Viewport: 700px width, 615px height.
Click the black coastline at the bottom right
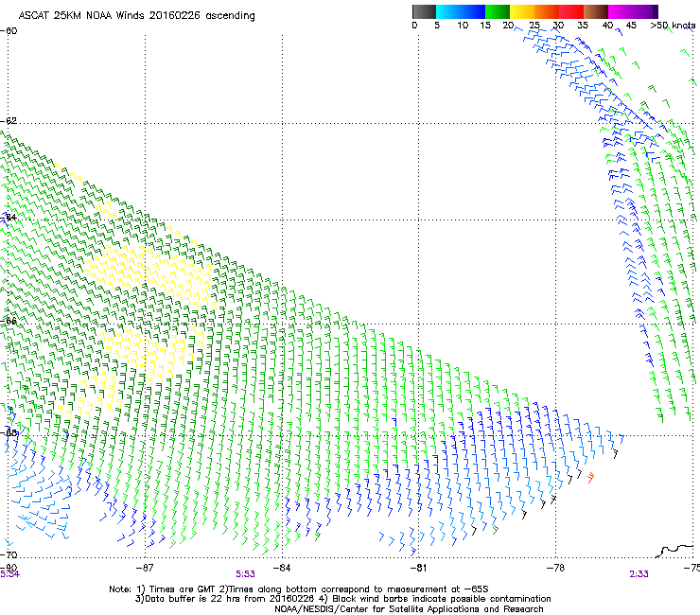pyautogui.click(x=675, y=551)
